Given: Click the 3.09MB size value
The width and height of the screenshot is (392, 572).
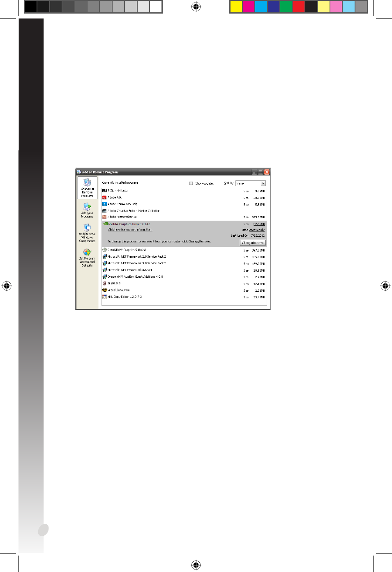Looking at the screenshot, I should (260, 191).
